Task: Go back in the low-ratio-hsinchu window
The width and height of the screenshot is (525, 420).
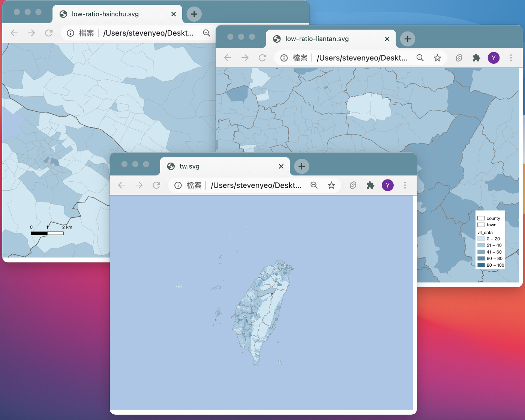Action: [14, 33]
